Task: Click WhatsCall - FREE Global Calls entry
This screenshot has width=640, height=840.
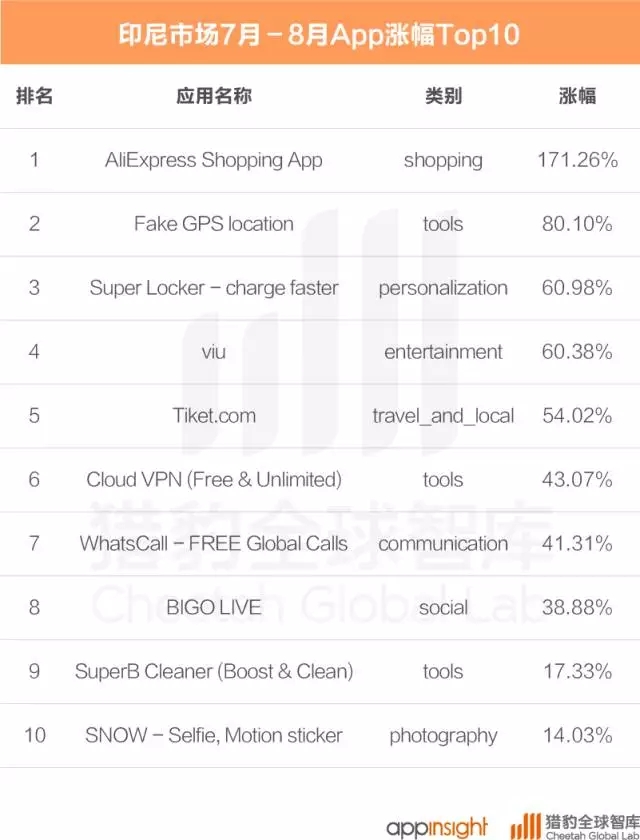Action: click(x=214, y=543)
